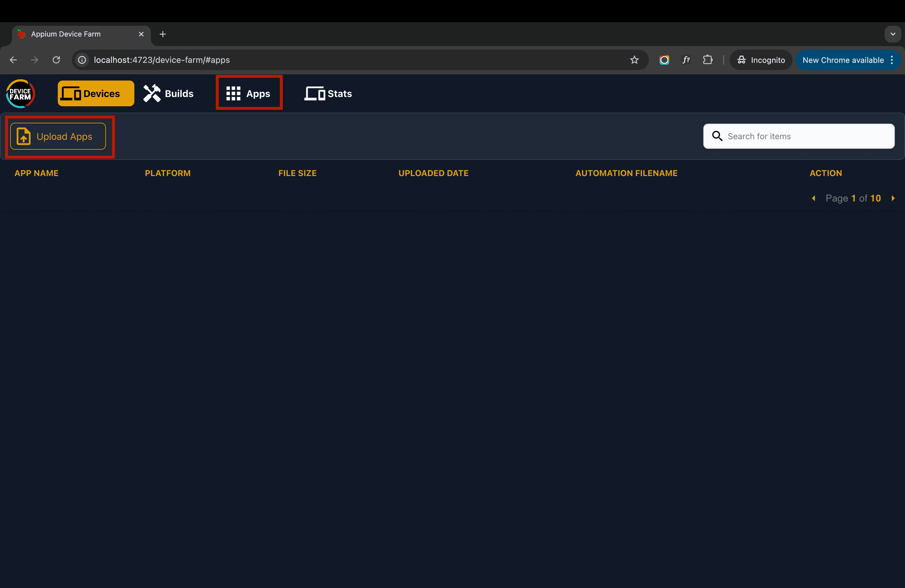Click the search magnifier icon
The height and width of the screenshot is (588, 905).
[x=717, y=136]
